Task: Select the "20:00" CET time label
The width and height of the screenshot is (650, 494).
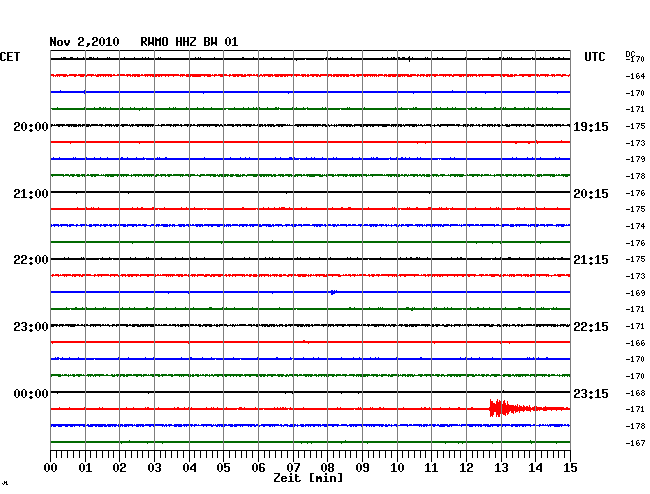Action: tap(31, 127)
